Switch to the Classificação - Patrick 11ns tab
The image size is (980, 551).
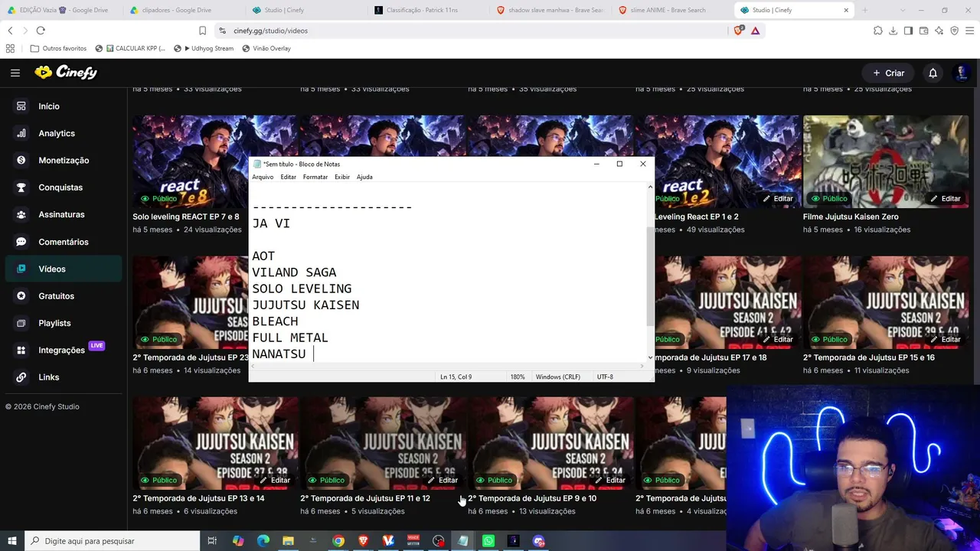[429, 10]
